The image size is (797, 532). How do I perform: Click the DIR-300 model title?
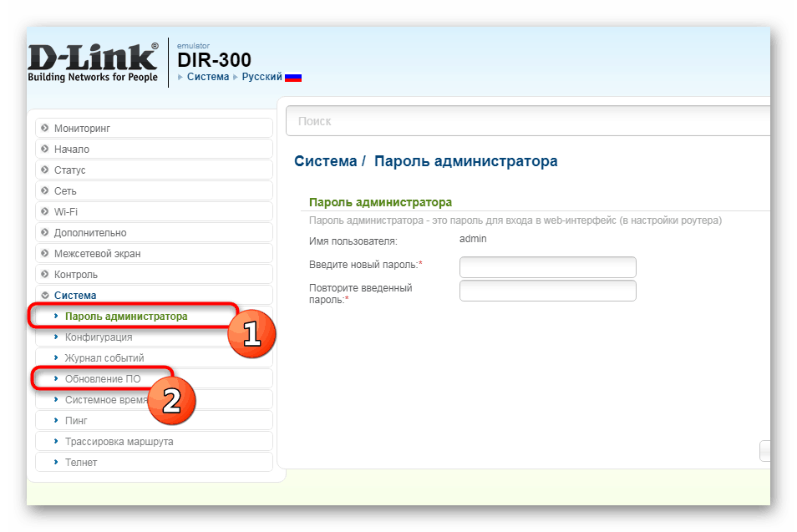(214, 60)
